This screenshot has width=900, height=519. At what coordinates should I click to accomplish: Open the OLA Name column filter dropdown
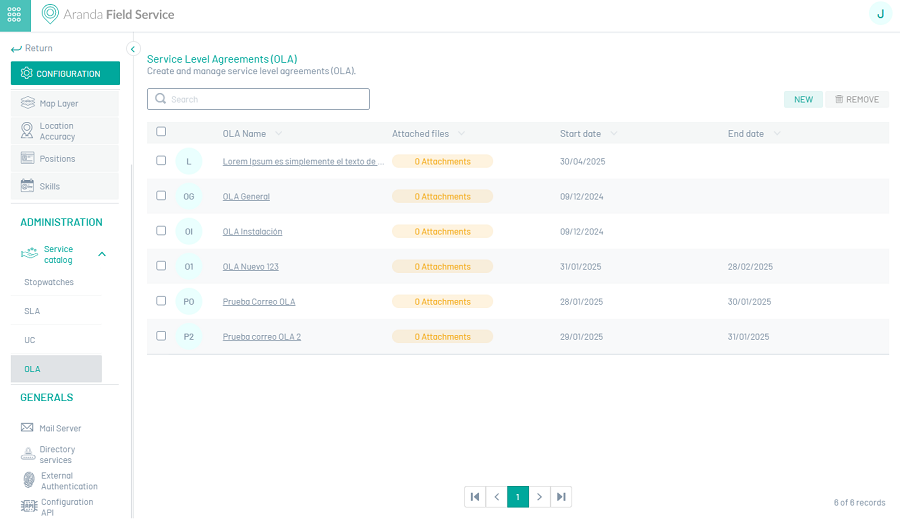278,134
